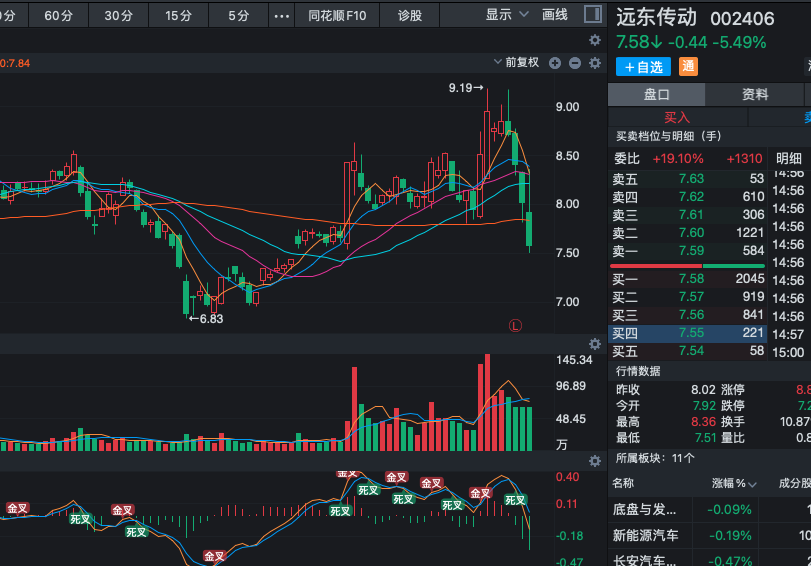
Task: Click 最高 8.36 value
Action: 703,422
